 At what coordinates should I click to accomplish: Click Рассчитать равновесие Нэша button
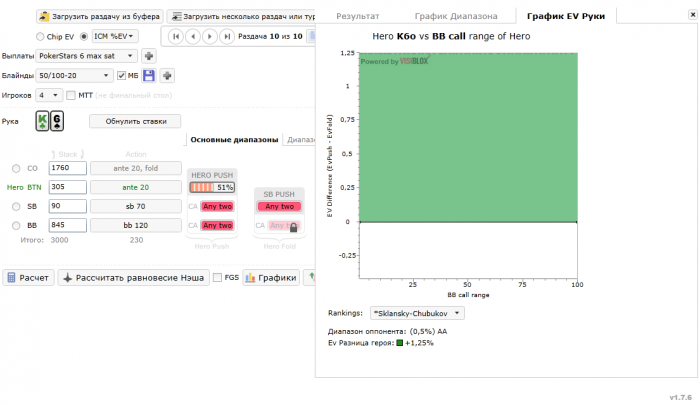click(133, 278)
